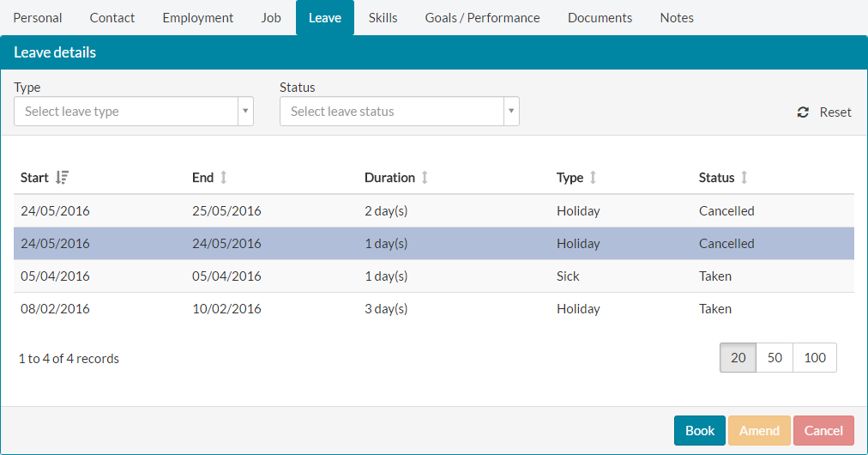
Task: Select the Sick leave row 05/04/2016
Action: tap(434, 276)
